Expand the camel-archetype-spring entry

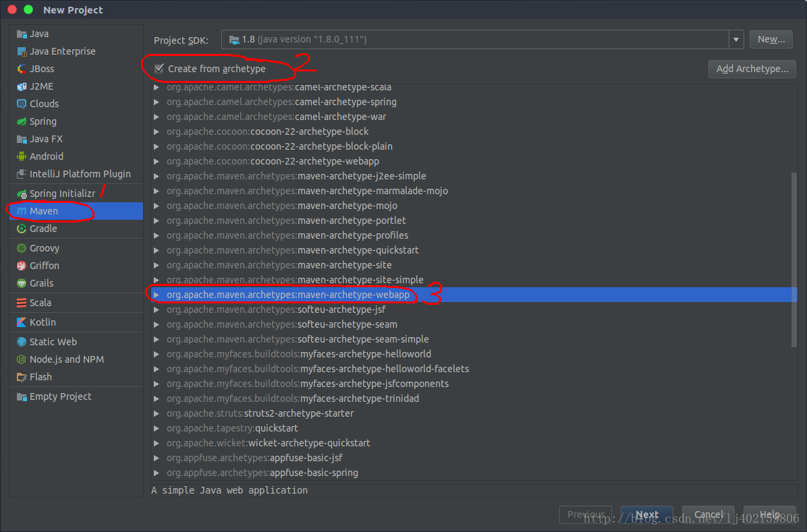(x=156, y=102)
